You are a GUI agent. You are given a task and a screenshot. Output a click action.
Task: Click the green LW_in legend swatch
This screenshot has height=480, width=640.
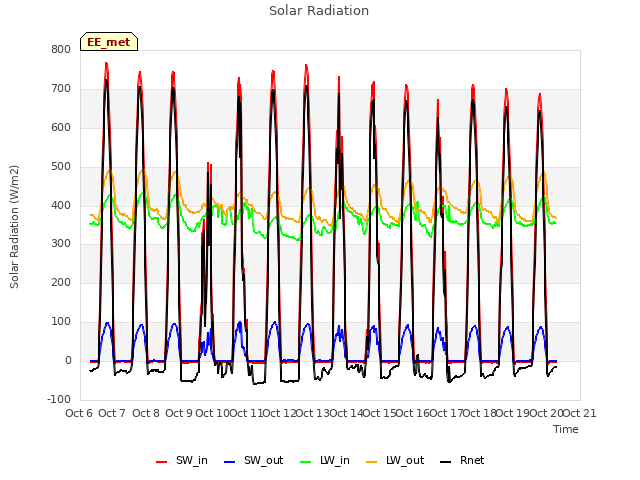point(306,462)
